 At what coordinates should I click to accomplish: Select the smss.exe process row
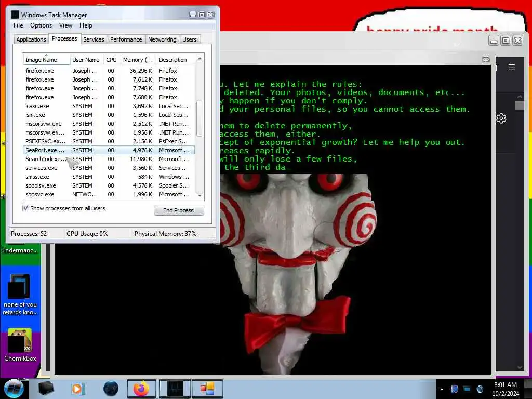(x=109, y=177)
